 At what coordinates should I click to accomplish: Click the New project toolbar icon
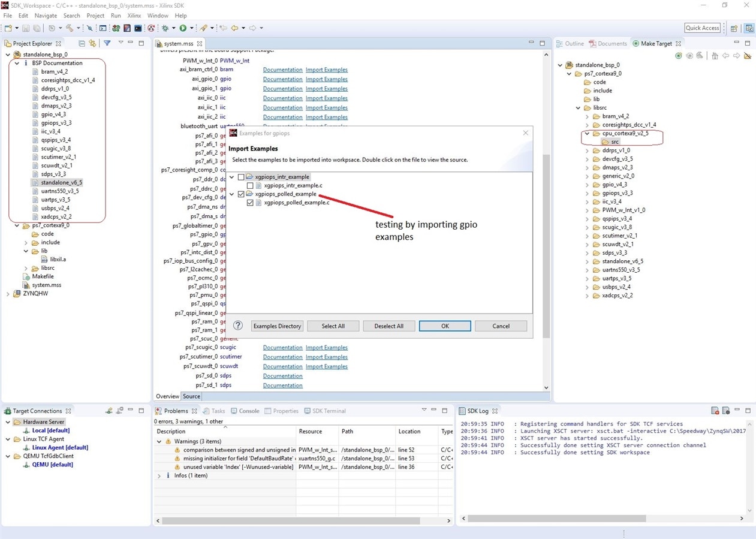pyautogui.click(x=8, y=28)
